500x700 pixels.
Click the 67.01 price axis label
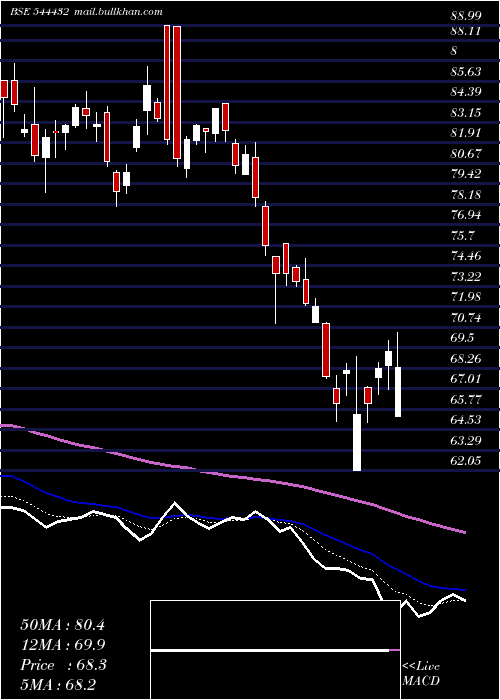click(x=466, y=379)
